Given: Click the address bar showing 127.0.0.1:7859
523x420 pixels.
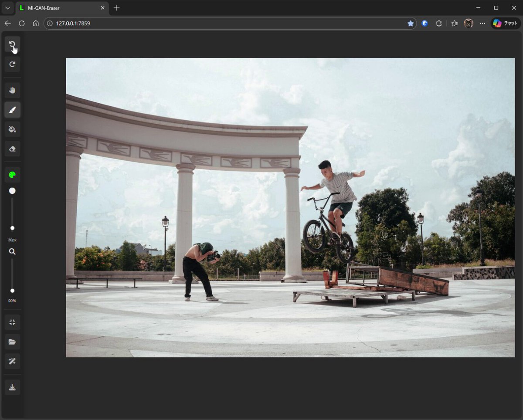Looking at the screenshot, I should [x=227, y=24].
